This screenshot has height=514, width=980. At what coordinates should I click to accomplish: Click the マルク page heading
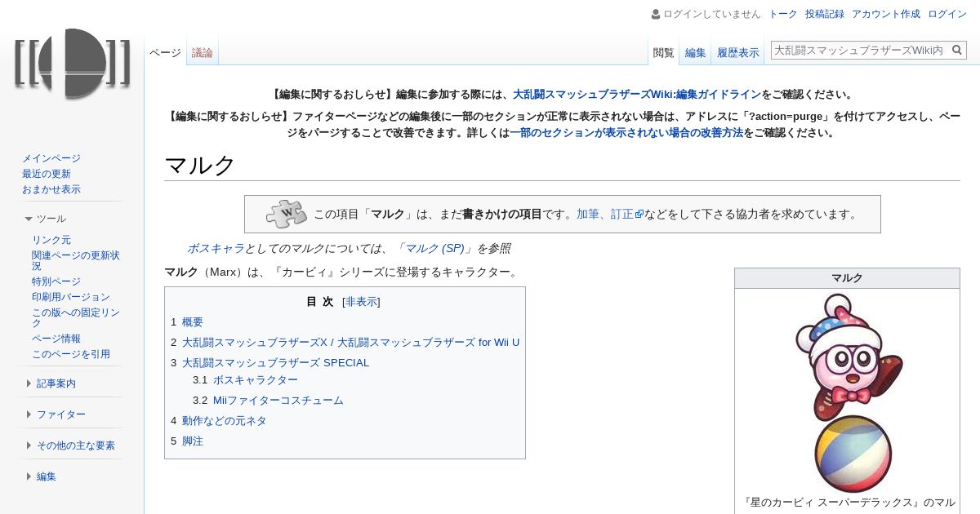tap(200, 166)
